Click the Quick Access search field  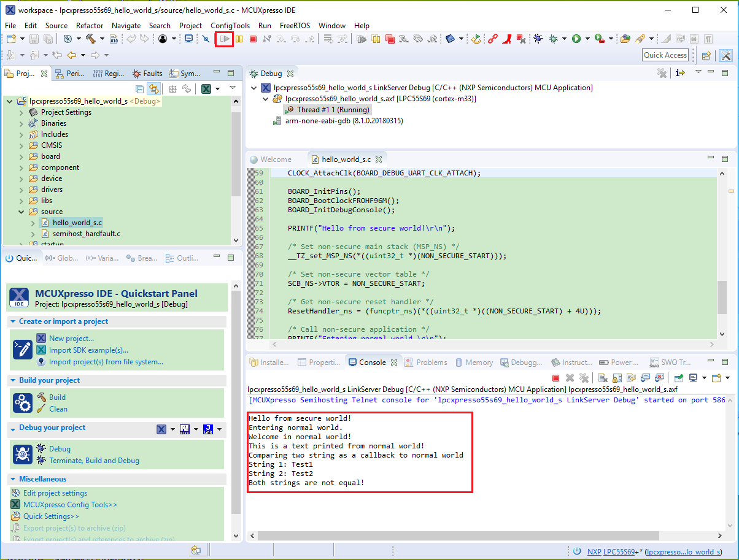click(665, 55)
